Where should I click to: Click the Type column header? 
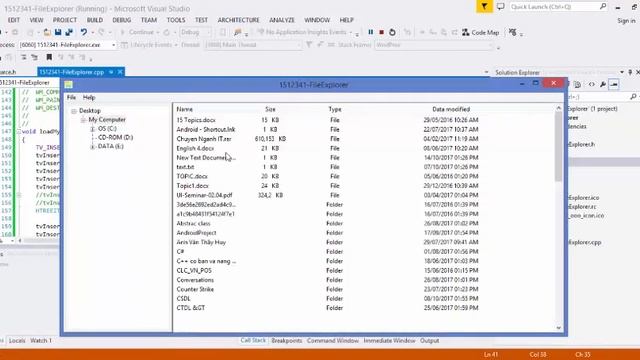tap(335, 109)
